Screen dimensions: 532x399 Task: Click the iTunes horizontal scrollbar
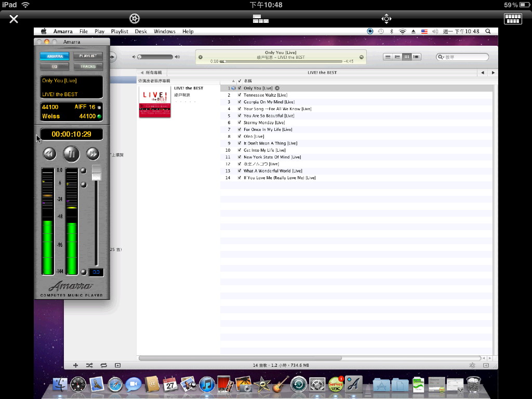[240, 358]
